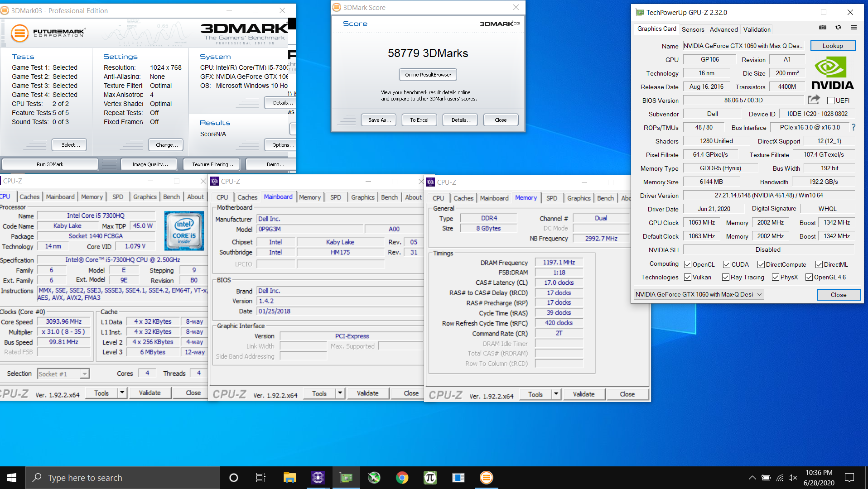Open Cortana from the taskbar
This screenshot has height=489, width=868.
click(x=234, y=478)
